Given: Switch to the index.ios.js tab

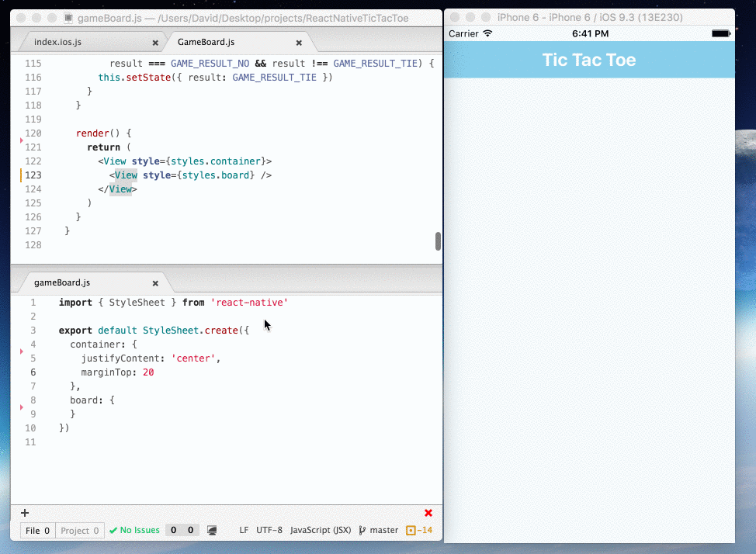Looking at the screenshot, I should click(x=58, y=42).
